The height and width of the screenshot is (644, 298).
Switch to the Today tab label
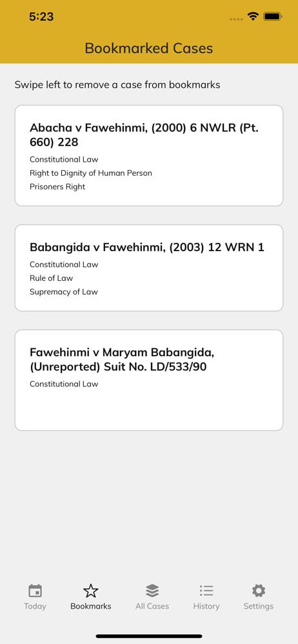tap(35, 606)
